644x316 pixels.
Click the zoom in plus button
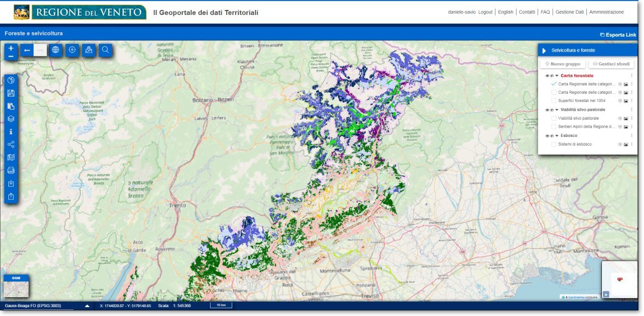pyautogui.click(x=11, y=48)
